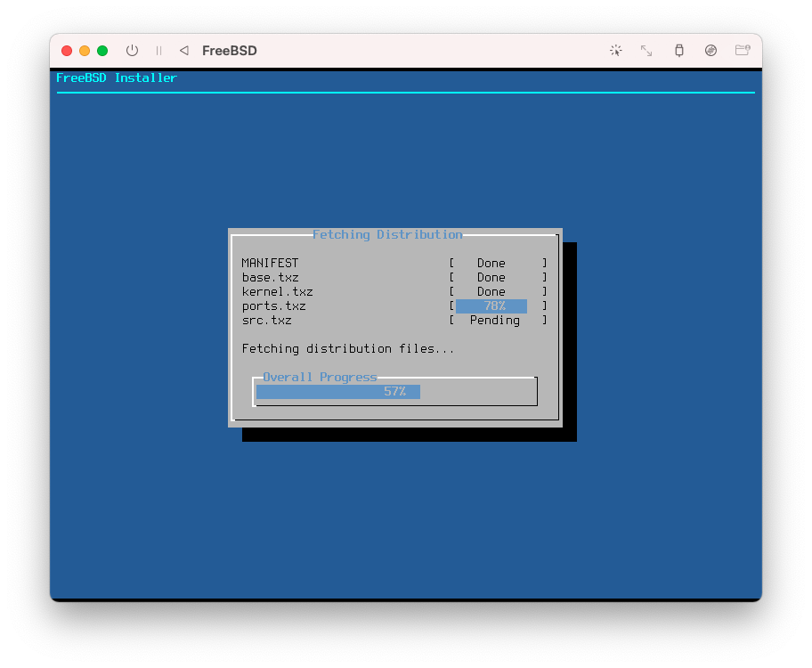The width and height of the screenshot is (812, 668).
Task: Select the ports.txz file name
Action: [x=273, y=306]
